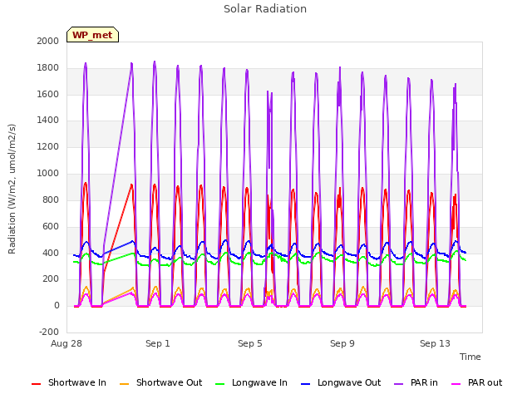
Task: Click the Aug 28 x-axis label
Action: click(x=66, y=343)
